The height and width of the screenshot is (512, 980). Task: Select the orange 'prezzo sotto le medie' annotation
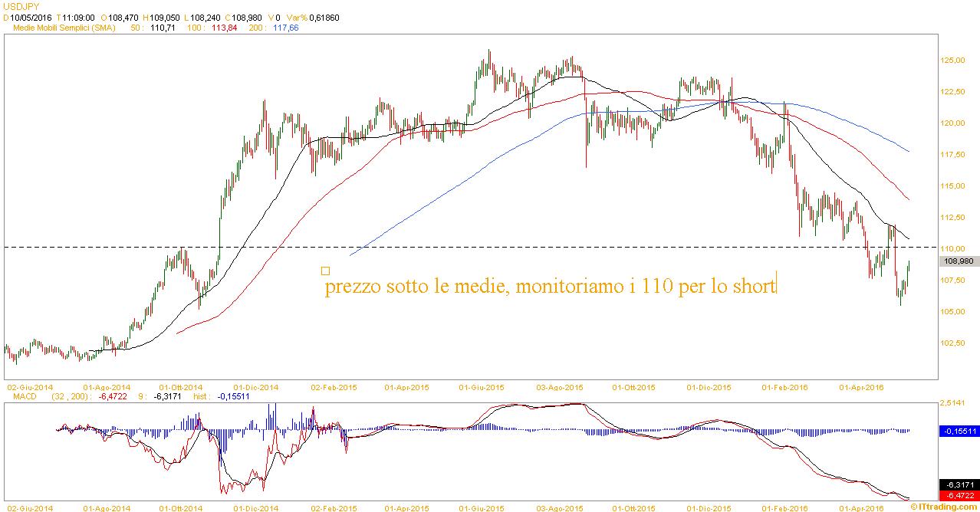[550, 287]
